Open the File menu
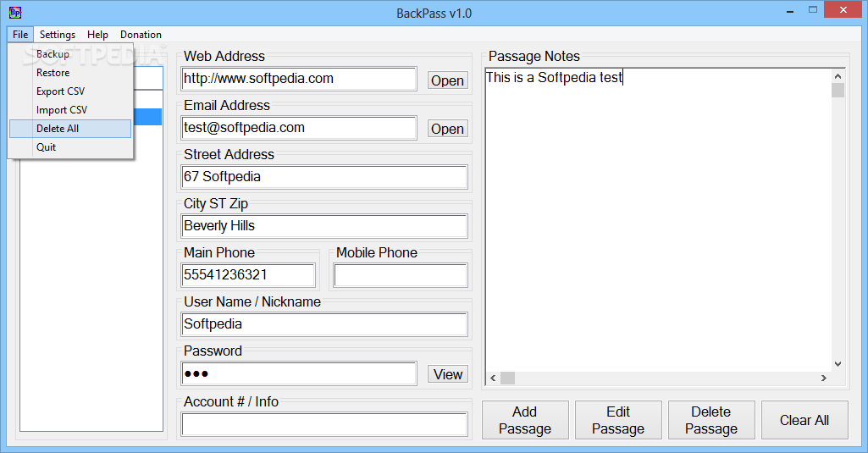The height and width of the screenshot is (453, 868). coord(20,35)
